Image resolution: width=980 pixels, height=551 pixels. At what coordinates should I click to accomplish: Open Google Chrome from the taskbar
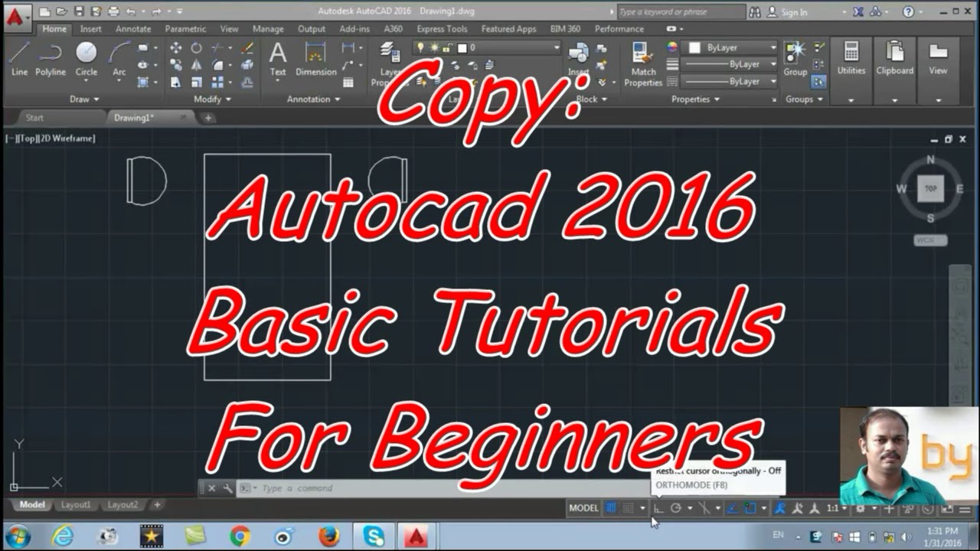[x=240, y=536]
